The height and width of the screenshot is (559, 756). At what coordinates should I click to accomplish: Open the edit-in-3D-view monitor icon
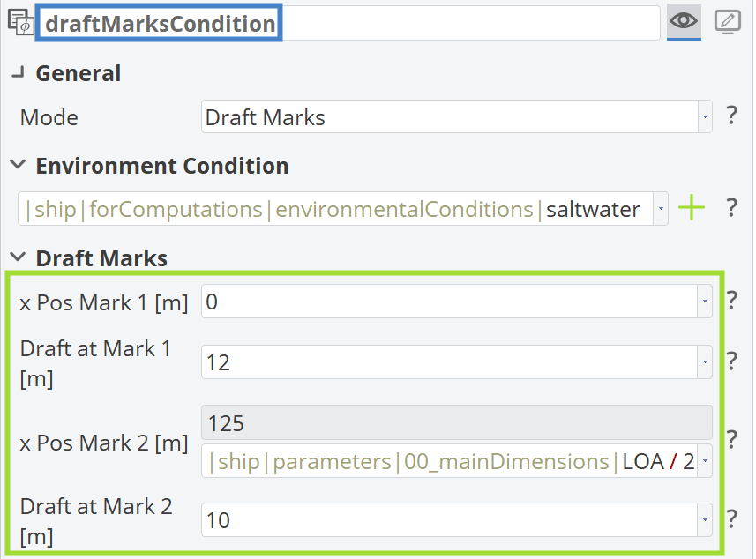coord(728,22)
